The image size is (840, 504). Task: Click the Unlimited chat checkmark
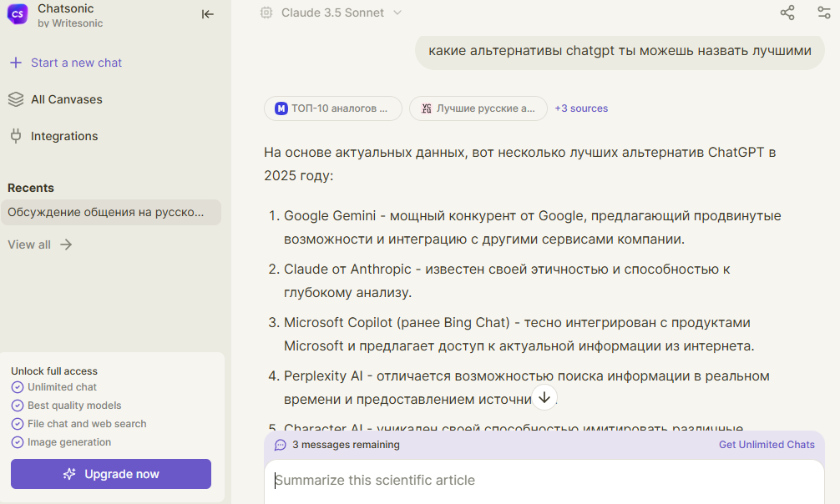(18, 387)
